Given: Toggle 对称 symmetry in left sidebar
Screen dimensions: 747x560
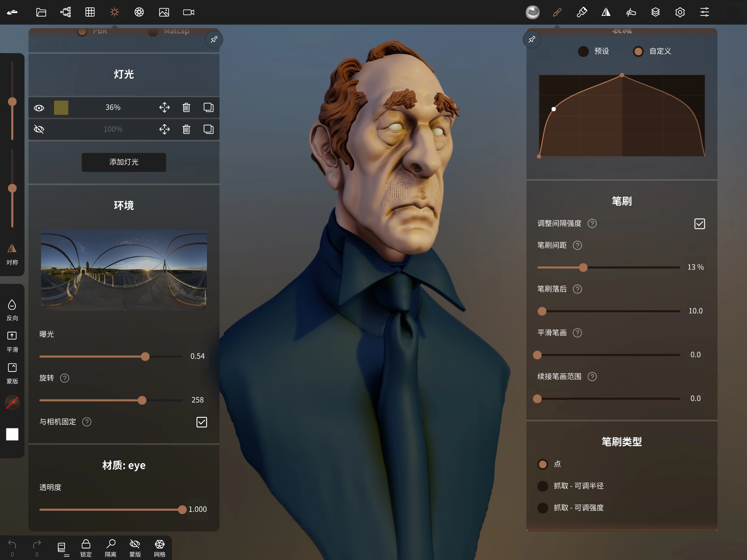Looking at the screenshot, I should (12, 254).
